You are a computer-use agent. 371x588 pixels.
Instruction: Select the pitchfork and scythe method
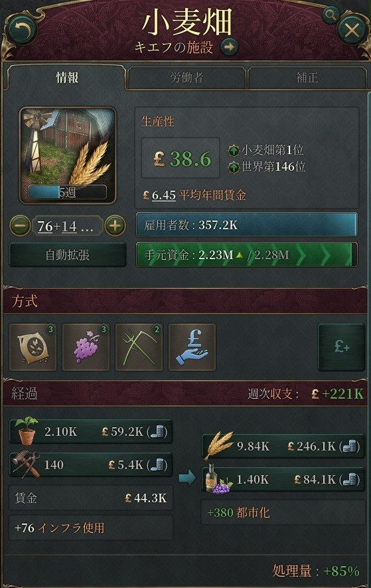point(139,347)
